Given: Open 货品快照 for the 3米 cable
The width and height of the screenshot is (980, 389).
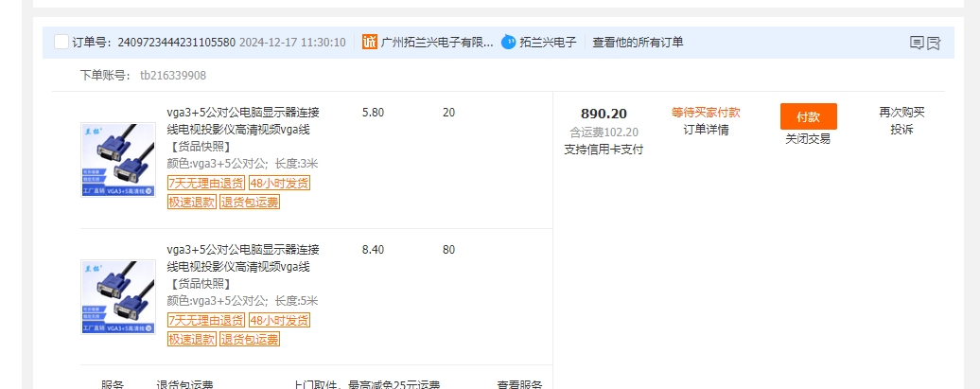Looking at the screenshot, I should click(x=200, y=147).
